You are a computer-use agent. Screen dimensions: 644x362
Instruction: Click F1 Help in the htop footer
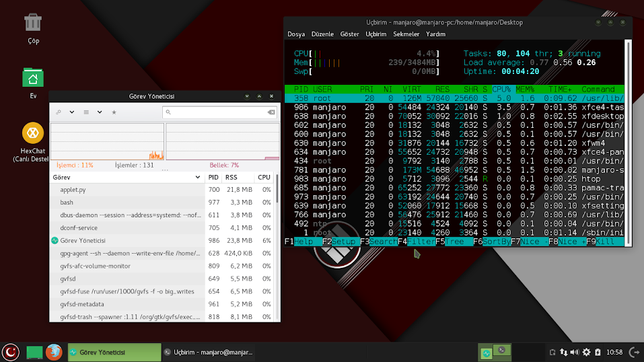pos(303,242)
